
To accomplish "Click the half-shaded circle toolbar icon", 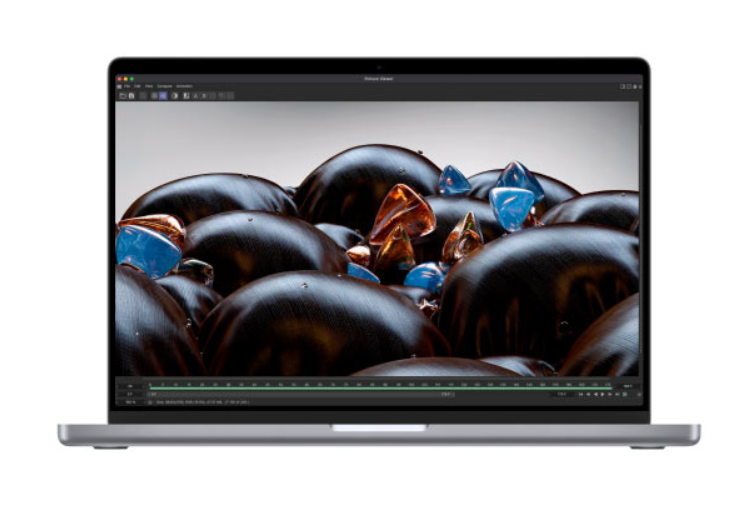I will (x=175, y=95).
